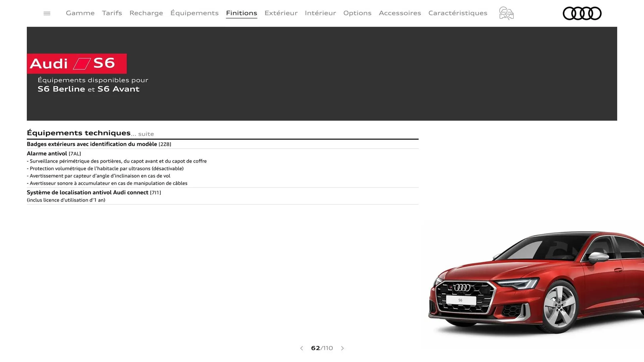Click the vehicle search icon
Viewport: 644px width, 362px height.
coord(506,13)
